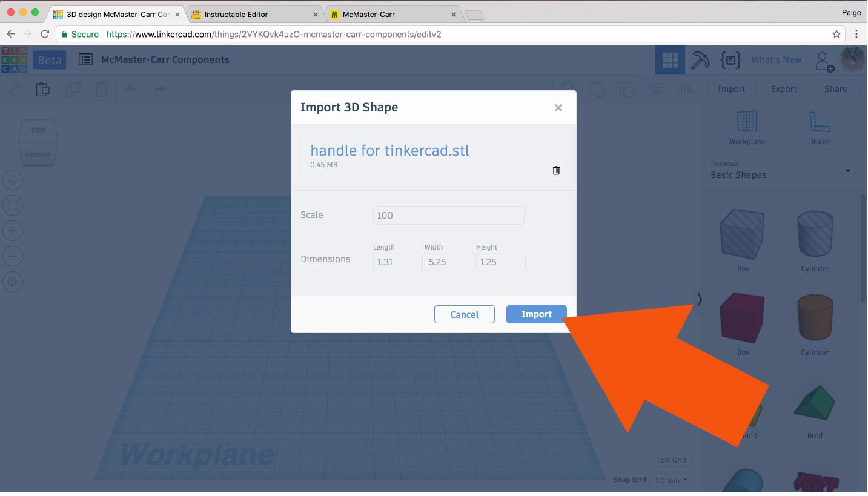The width and height of the screenshot is (868, 496).
Task: Click the handle for tinkercad.stl file name
Action: pyautogui.click(x=389, y=150)
